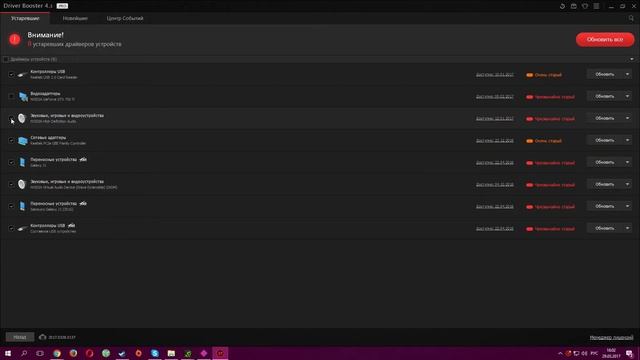640x360 pixels.
Task: Open the Windows Start button
Action: (8, 353)
